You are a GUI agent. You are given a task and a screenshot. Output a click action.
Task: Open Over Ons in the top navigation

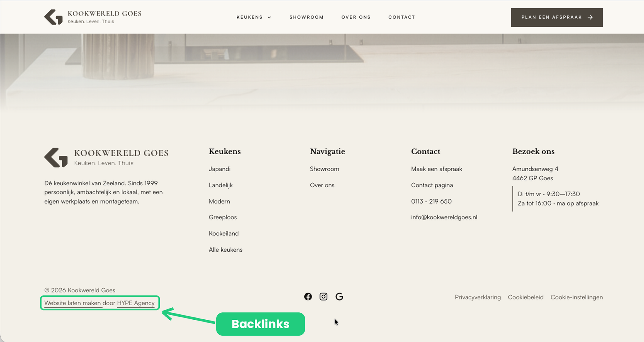(356, 17)
